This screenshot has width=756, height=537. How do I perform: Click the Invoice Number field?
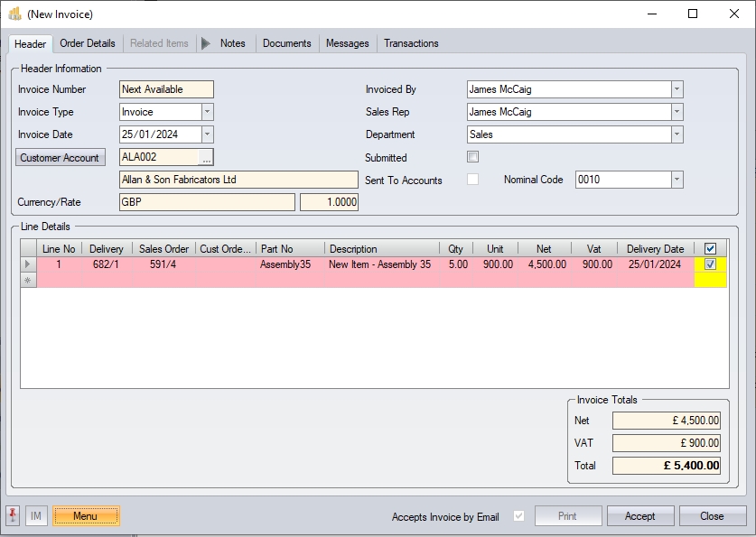166,89
